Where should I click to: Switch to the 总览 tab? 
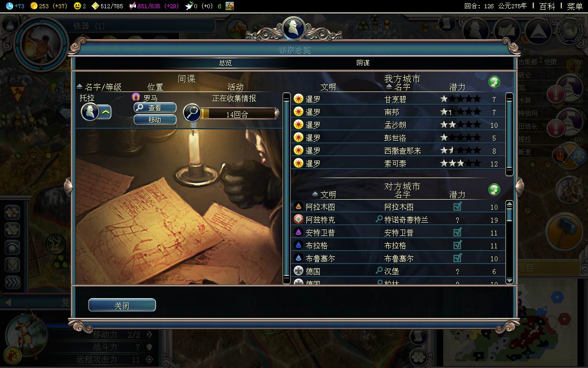click(225, 63)
